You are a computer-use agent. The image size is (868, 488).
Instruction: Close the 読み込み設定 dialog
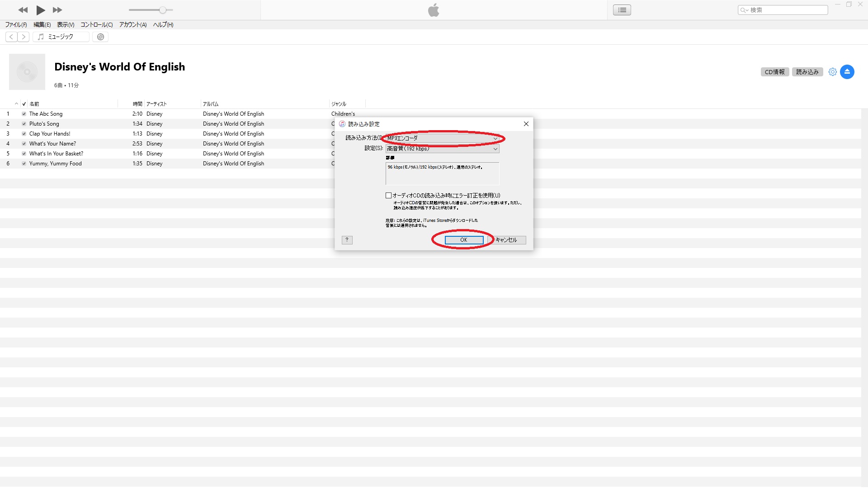(526, 124)
